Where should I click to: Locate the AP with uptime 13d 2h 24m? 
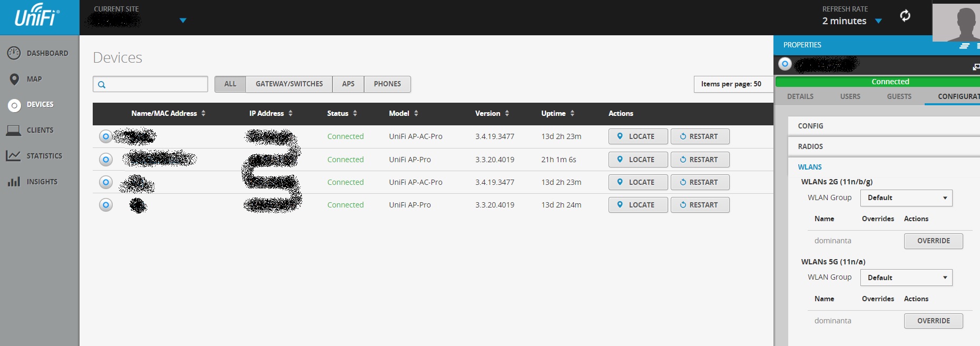pos(638,205)
